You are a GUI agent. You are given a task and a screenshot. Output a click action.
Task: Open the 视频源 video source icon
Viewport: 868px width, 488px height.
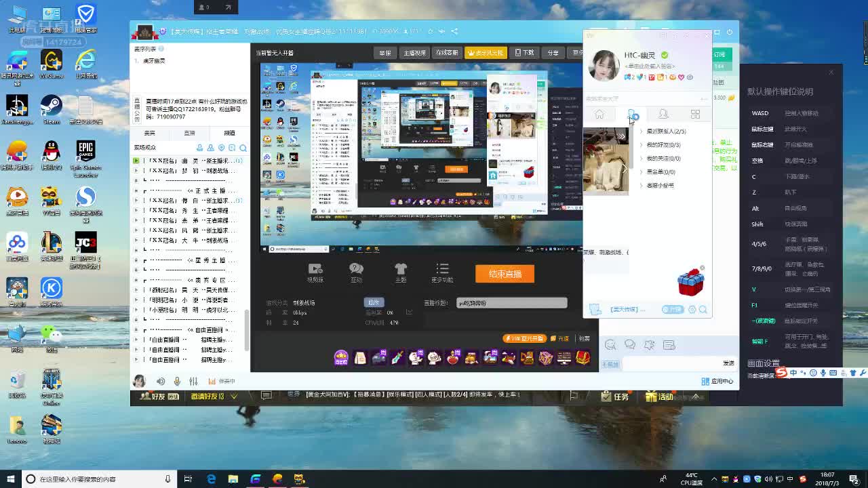tap(315, 269)
